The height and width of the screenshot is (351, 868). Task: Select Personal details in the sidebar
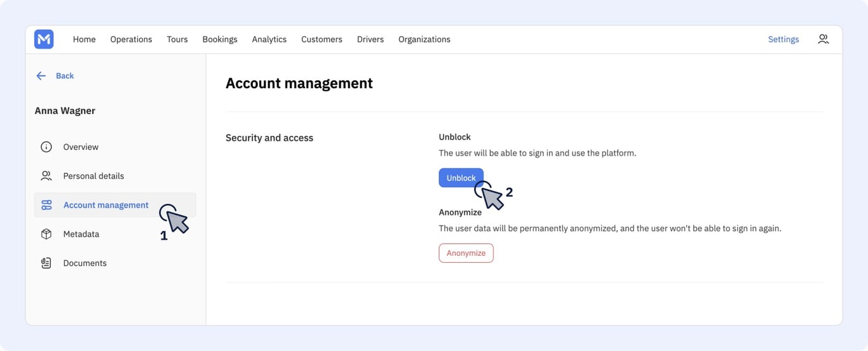(115, 176)
